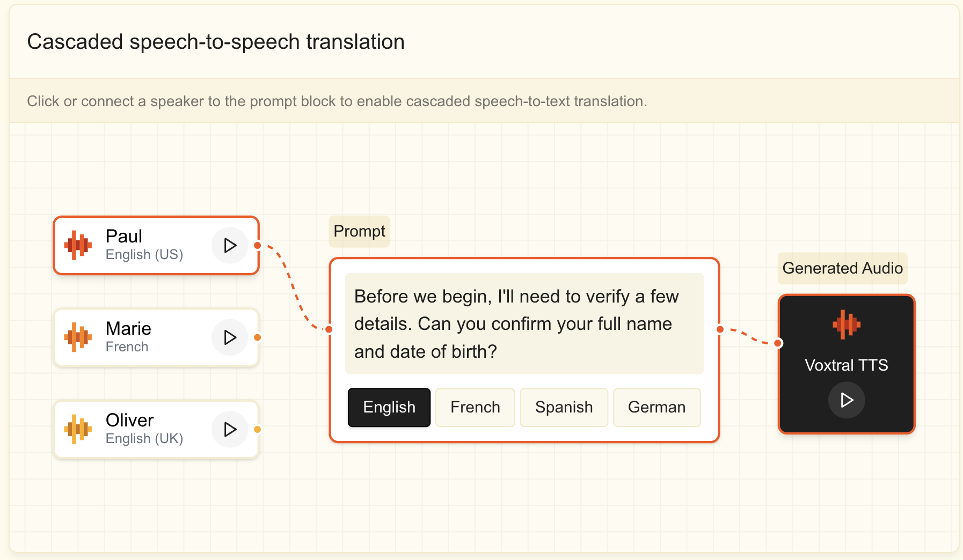
Task: Click Oliver's output connector dot
Action: [258, 429]
